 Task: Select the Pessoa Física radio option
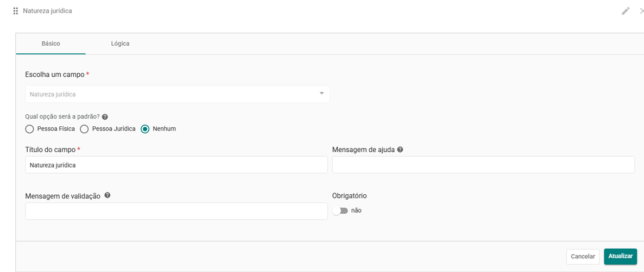29,129
